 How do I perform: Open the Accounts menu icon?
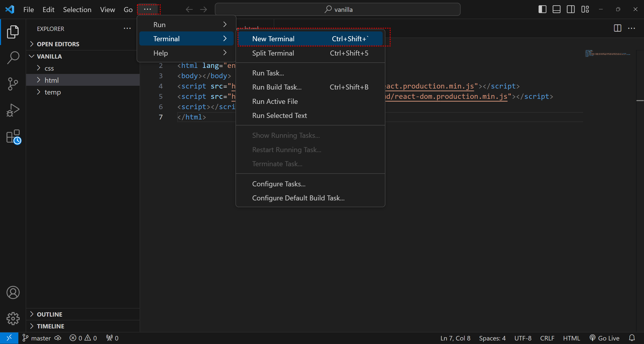[x=13, y=292]
